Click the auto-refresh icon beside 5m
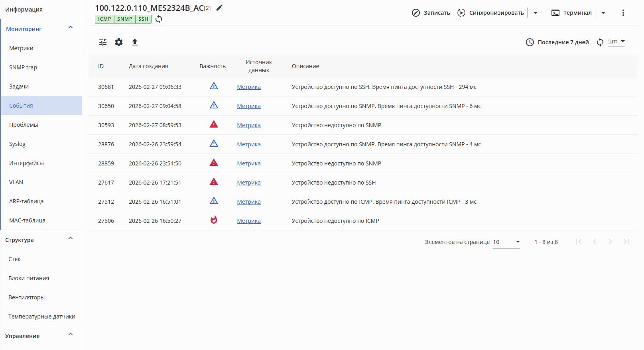Screen dimensions: 644x350 [x=600, y=42]
